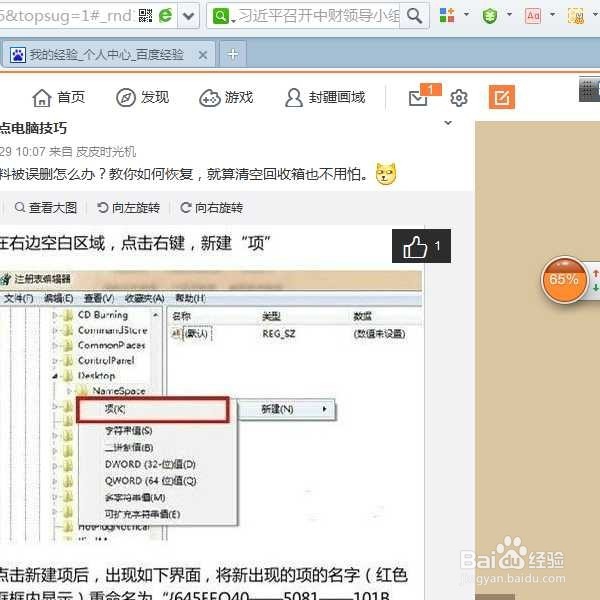This screenshot has height=600, width=600.
Task: Select the ControlPanel tree folder
Action: tap(106, 360)
